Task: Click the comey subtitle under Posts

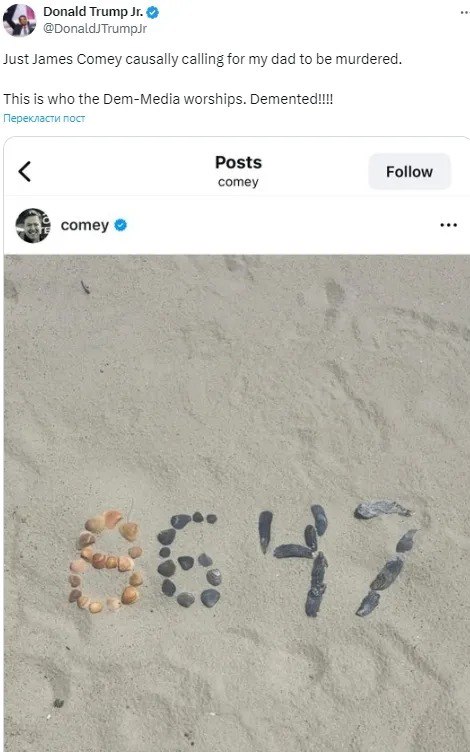Action: click(238, 182)
